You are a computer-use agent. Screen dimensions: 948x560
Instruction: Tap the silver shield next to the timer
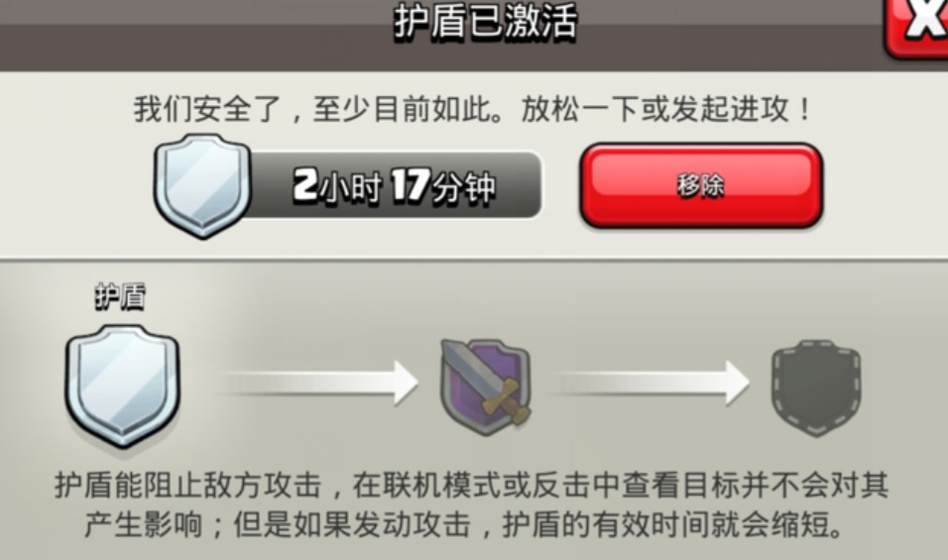[x=202, y=185]
